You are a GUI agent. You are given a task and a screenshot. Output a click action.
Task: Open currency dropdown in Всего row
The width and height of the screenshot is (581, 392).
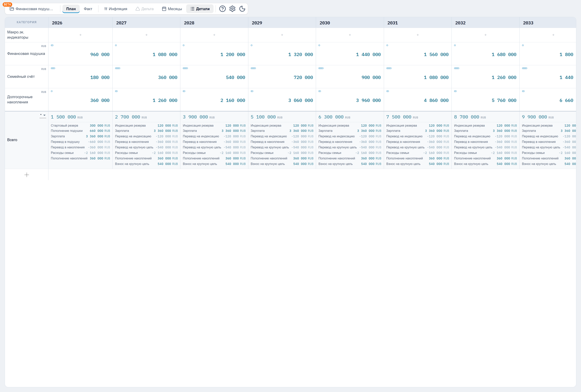(x=43, y=115)
